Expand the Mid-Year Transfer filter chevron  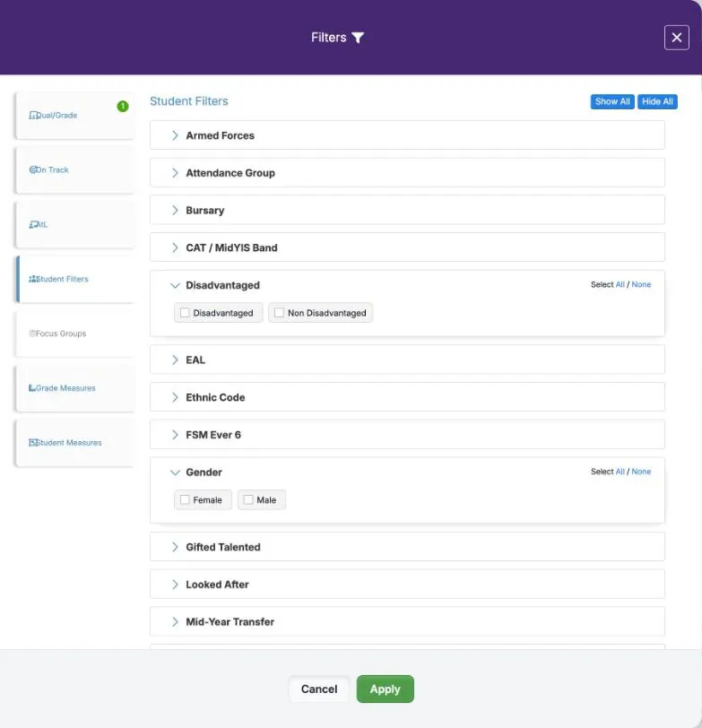[x=175, y=621]
